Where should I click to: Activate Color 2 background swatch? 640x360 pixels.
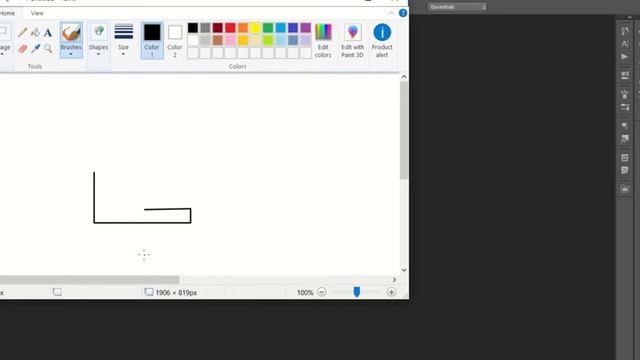pyautogui.click(x=175, y=40)
